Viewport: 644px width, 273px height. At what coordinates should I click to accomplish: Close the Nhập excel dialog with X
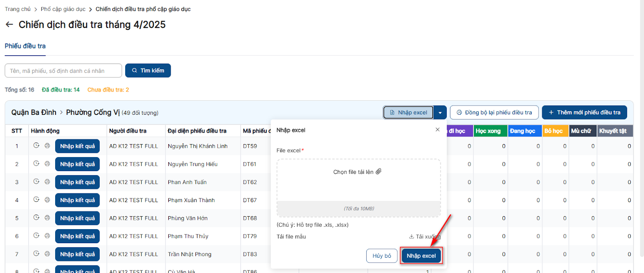(x=438, y=130)
